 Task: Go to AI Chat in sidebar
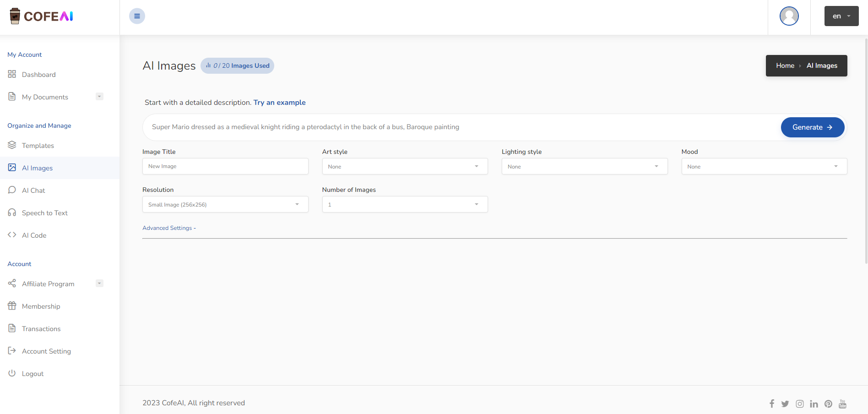[x=33, y=191]
